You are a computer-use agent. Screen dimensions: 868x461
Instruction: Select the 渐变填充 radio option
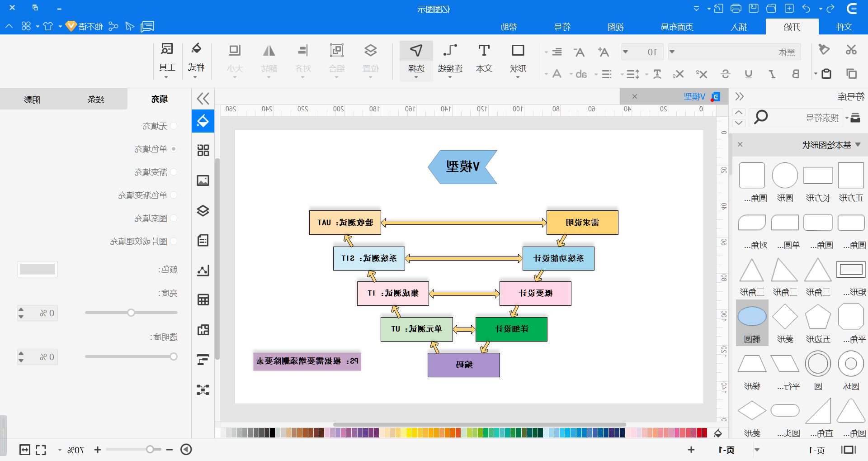(174, 172)
